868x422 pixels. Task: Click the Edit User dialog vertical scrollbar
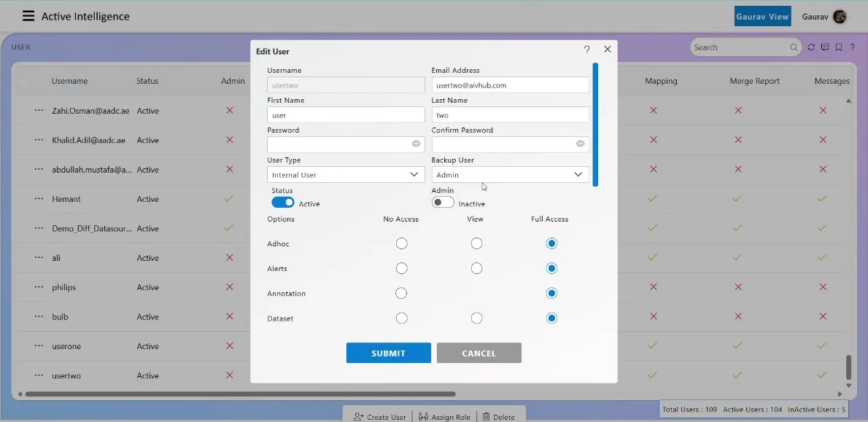click(x=595, y=125)
